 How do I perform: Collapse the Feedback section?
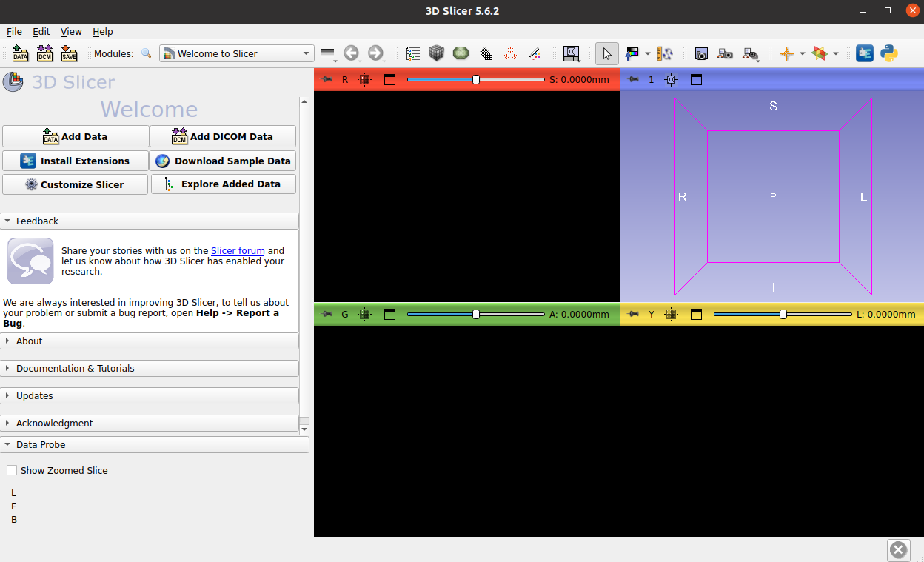click(x=150, y=221)
